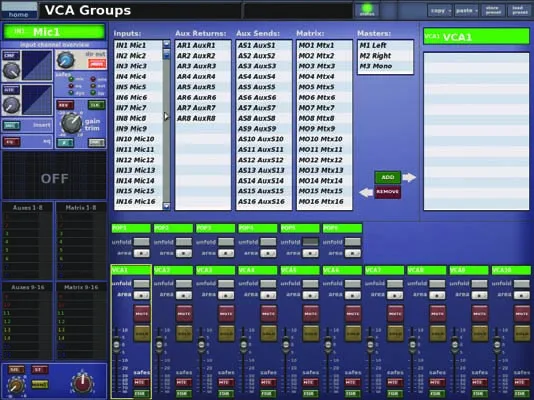The image size is (534, 400).
Task: Select AS12 AuxS12 aux send
Action: pyautogui.click(x=264, y=160)
